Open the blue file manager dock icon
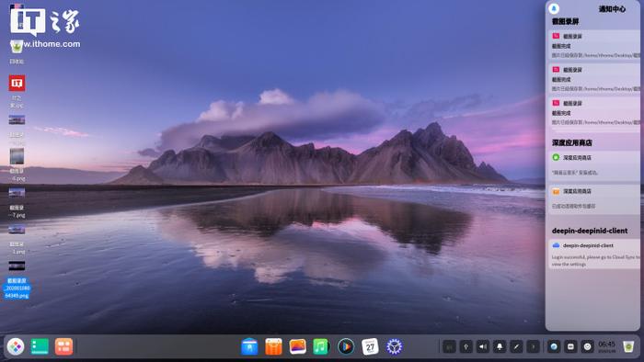 pyautogui.click(x=249, y=346)
